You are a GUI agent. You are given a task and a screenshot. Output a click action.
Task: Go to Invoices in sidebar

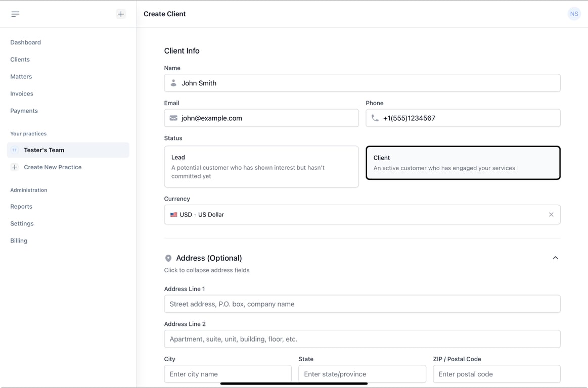(x=22, y=93)
